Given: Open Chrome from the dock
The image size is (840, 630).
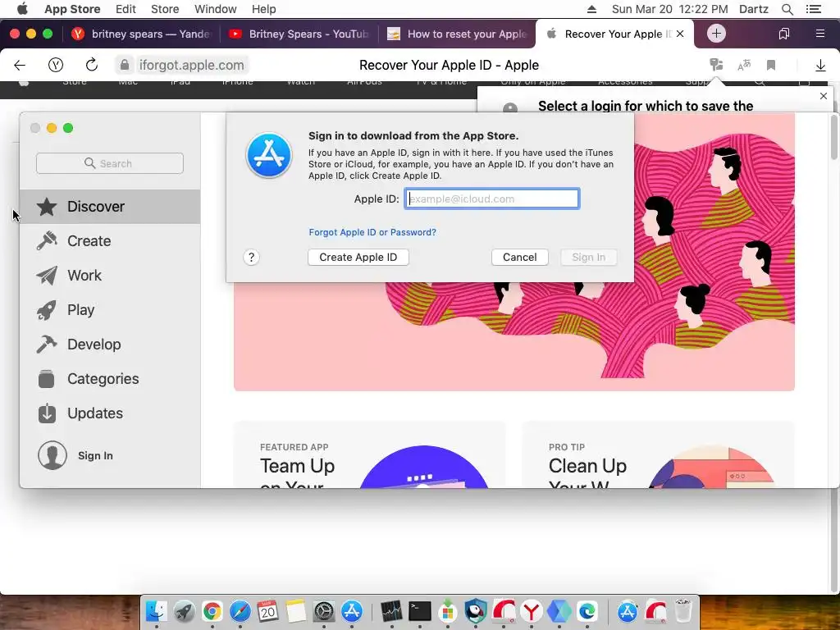Looking at the screenshot, I should coord(212,610).
